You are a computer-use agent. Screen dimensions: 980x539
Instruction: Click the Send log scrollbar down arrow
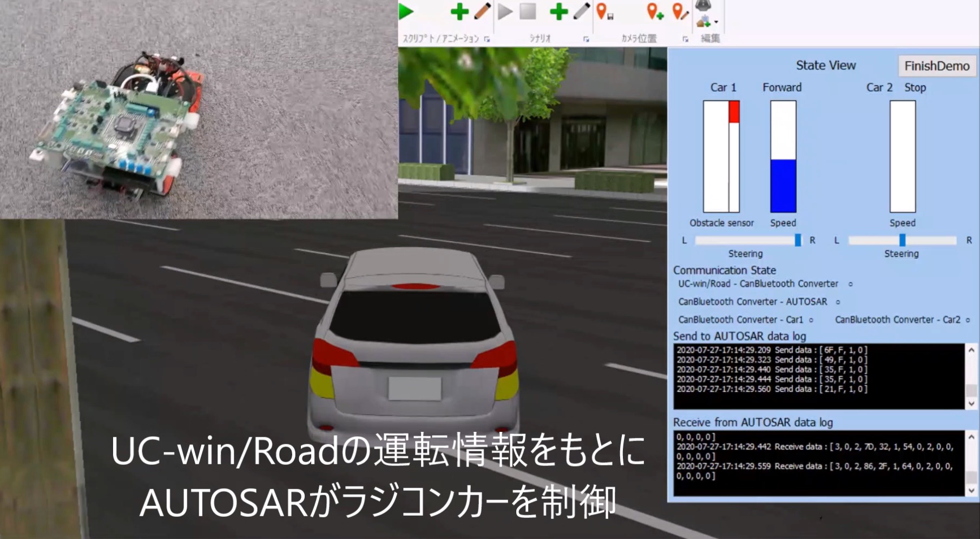coord(971,403)
